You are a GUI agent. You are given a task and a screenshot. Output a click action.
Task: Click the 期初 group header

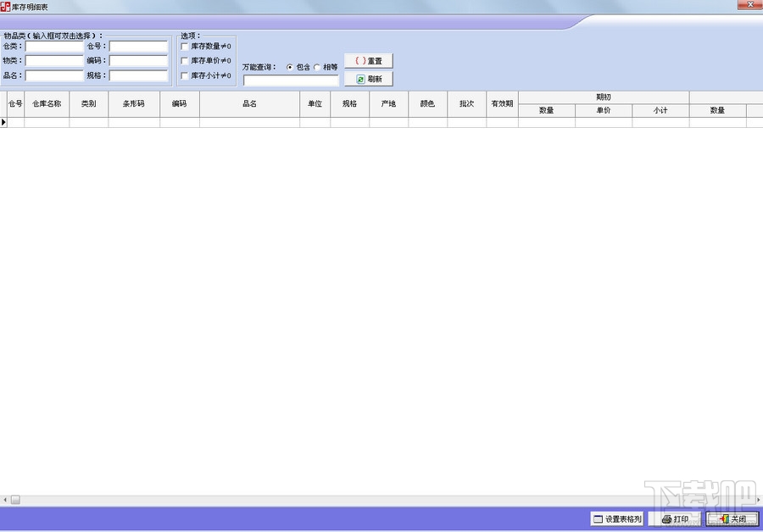pyautogui.click(x=604, y=97)
